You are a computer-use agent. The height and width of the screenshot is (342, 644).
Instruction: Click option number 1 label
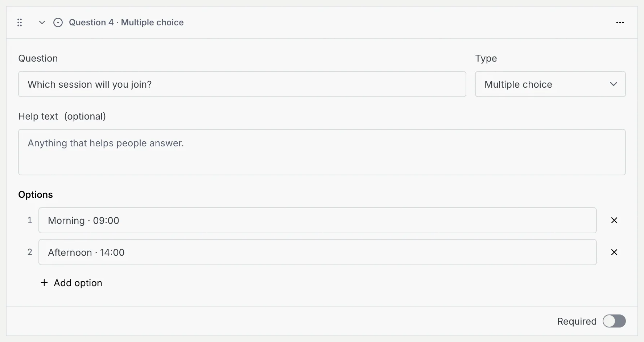click(30, 220)
